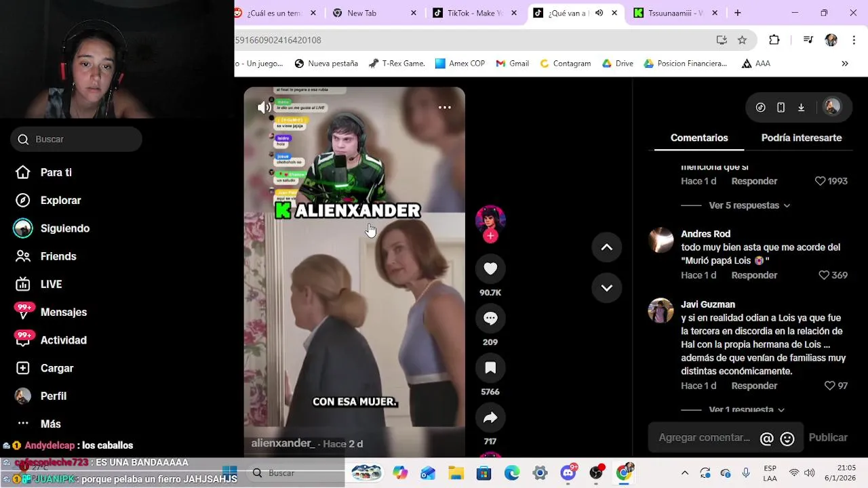Insert a mention with the @ icon
868x488 pixels.
coord(767,439)
